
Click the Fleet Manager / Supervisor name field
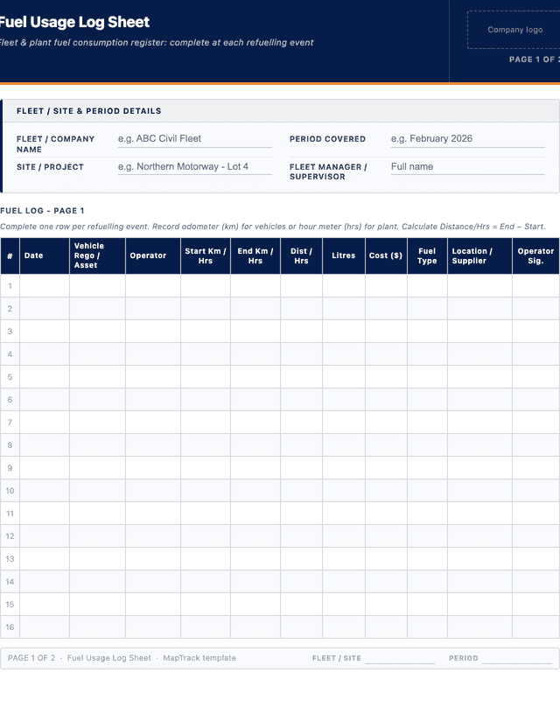pyautogui.click(x=467, y=166)
